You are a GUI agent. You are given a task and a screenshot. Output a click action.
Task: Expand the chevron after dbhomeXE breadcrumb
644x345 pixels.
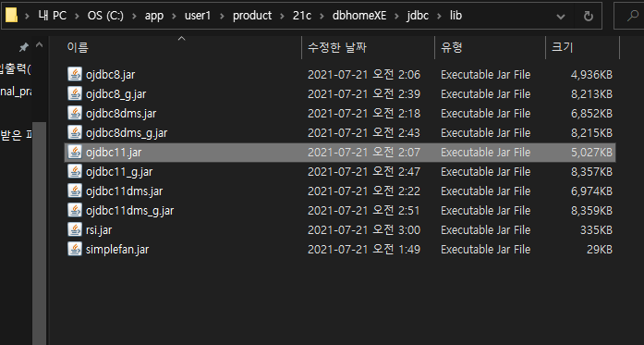397,16
